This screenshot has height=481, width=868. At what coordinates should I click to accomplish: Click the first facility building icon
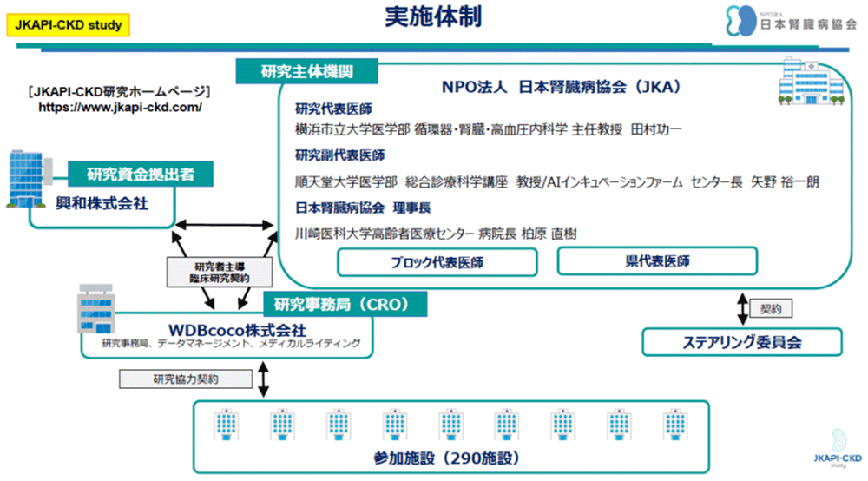227,425
